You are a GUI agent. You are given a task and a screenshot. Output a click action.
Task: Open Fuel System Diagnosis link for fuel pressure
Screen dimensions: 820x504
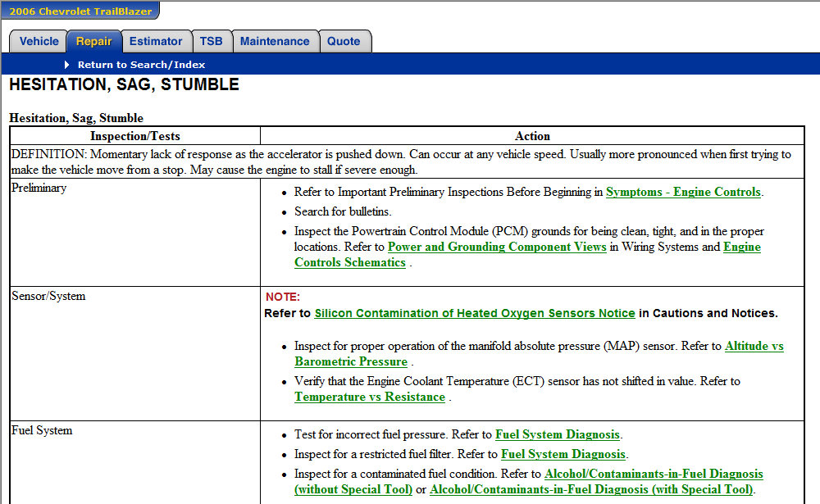pos(557,434)
